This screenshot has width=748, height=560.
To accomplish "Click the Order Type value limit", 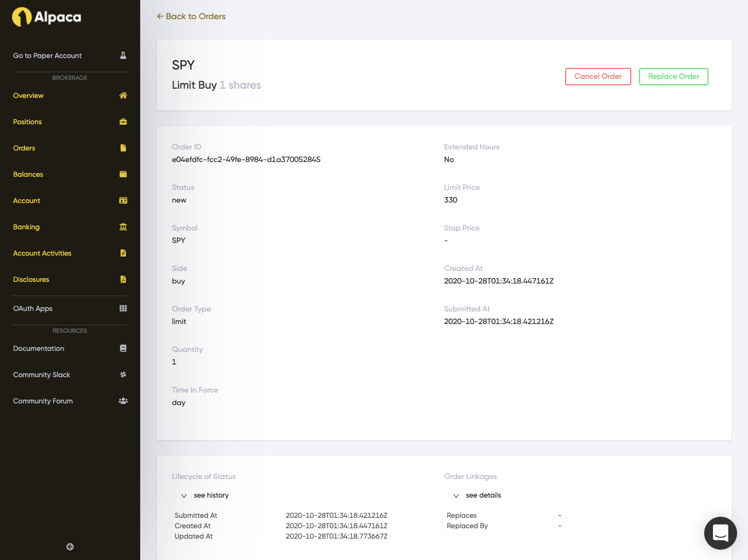I will pos(179,322).
